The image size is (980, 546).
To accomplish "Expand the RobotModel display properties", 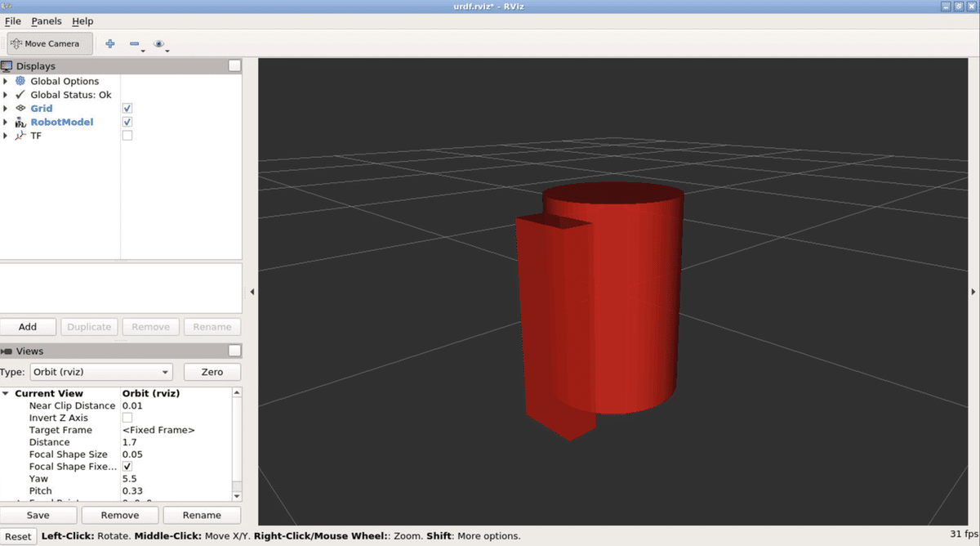I will click(x=6, y=122).
